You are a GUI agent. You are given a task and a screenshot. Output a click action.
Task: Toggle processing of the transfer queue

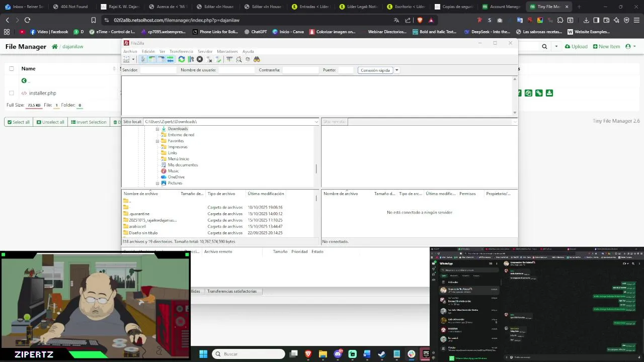click(191, 59)
